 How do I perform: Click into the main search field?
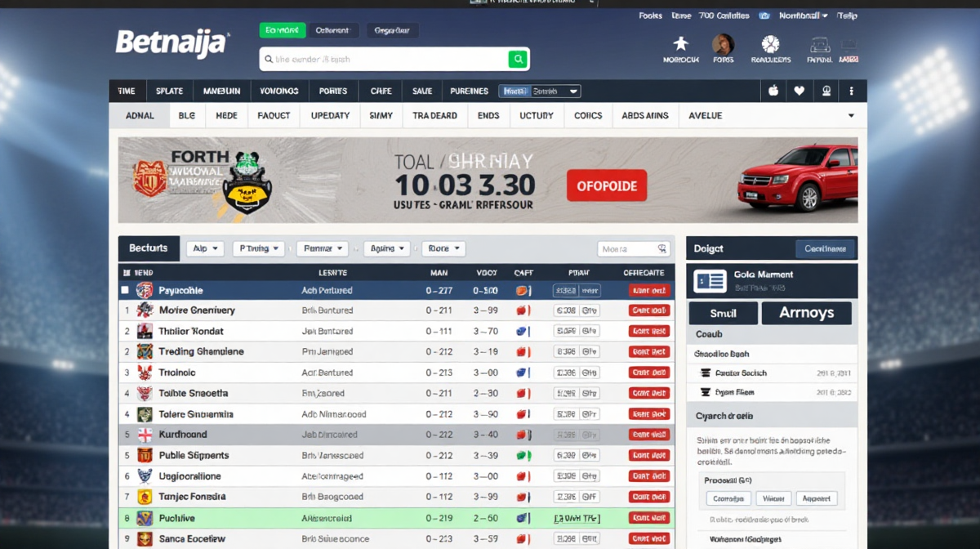point(384,59)
